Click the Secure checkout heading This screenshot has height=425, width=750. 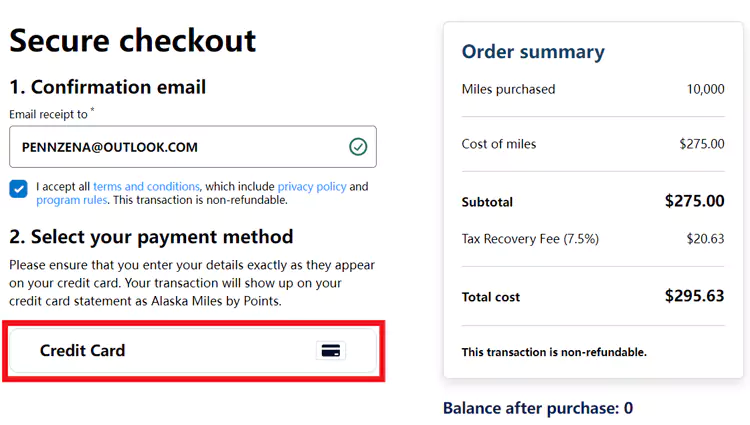point(133,40)
